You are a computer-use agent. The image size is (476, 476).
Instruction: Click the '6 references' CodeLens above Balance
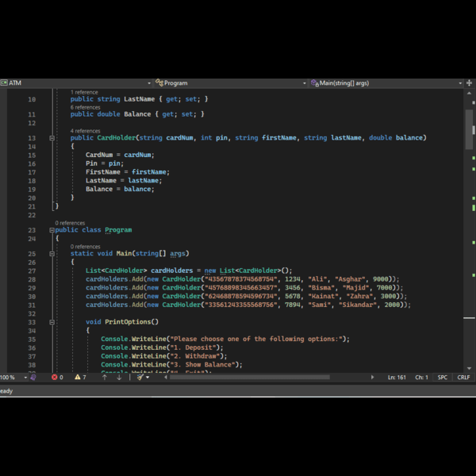point(86,107)
